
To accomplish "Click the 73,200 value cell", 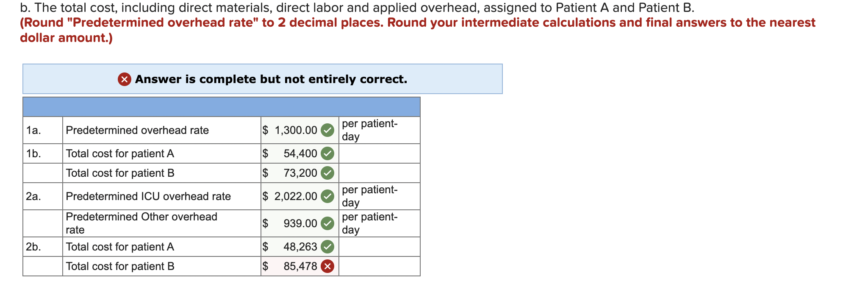I will point(292,173).
